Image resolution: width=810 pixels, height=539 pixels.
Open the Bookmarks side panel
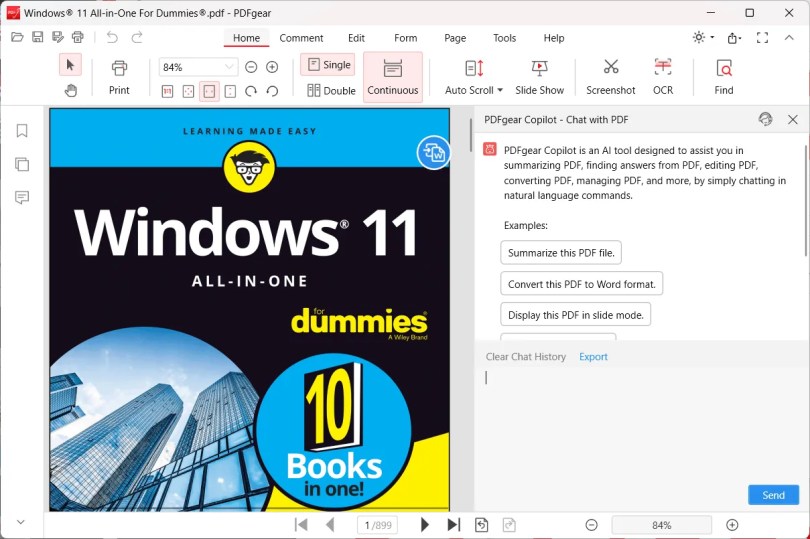[22, 130]
